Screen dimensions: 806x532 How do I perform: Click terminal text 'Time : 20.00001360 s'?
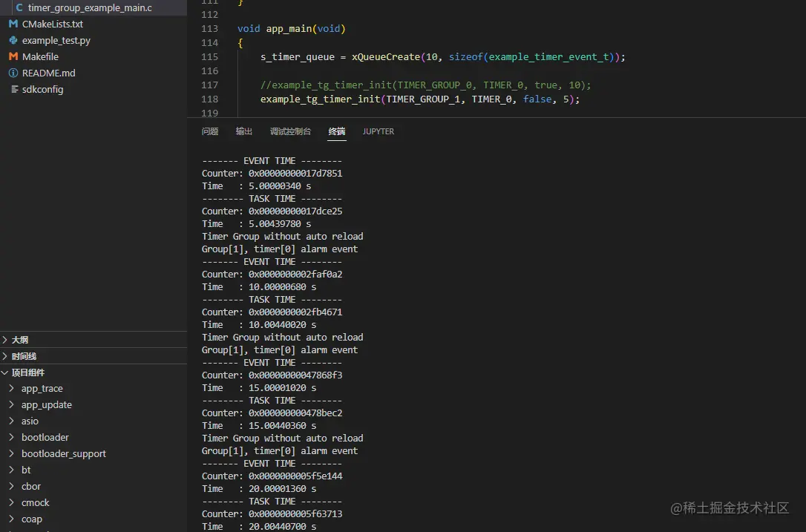[x=259, y=489]
